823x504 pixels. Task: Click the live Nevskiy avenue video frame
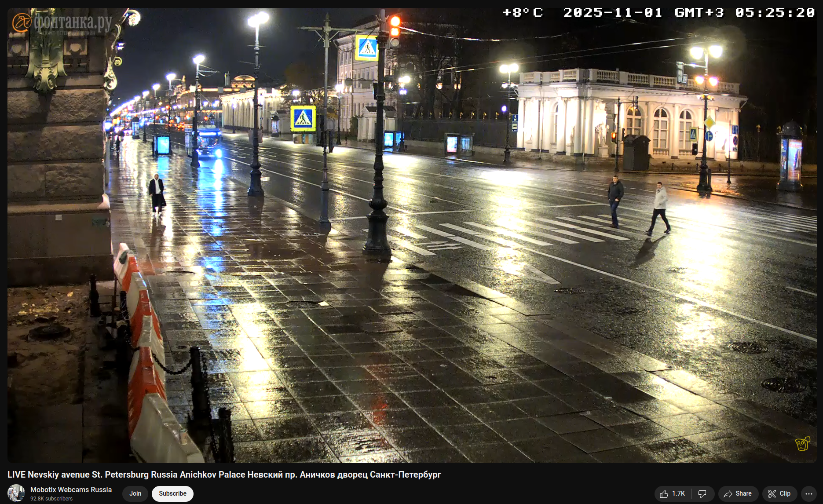click(412, 235)
